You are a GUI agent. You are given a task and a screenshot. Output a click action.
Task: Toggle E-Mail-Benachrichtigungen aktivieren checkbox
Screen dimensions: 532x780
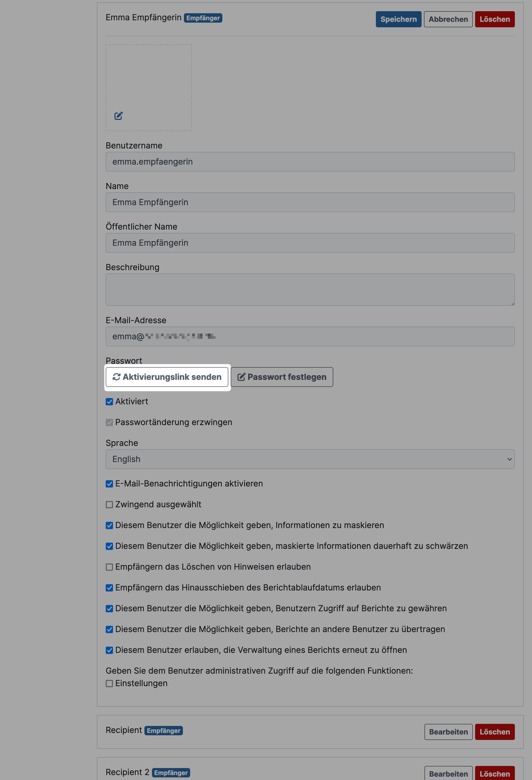(x=109, y=484)
